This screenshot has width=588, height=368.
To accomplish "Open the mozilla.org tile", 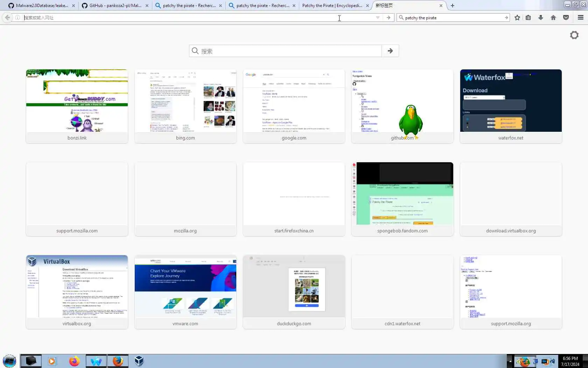I will coord(185,199).
